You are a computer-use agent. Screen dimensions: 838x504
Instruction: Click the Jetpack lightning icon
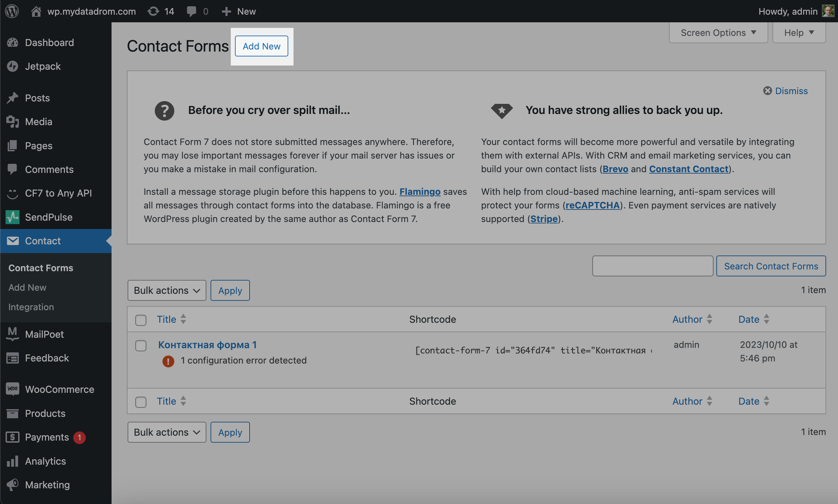point(13,66)
